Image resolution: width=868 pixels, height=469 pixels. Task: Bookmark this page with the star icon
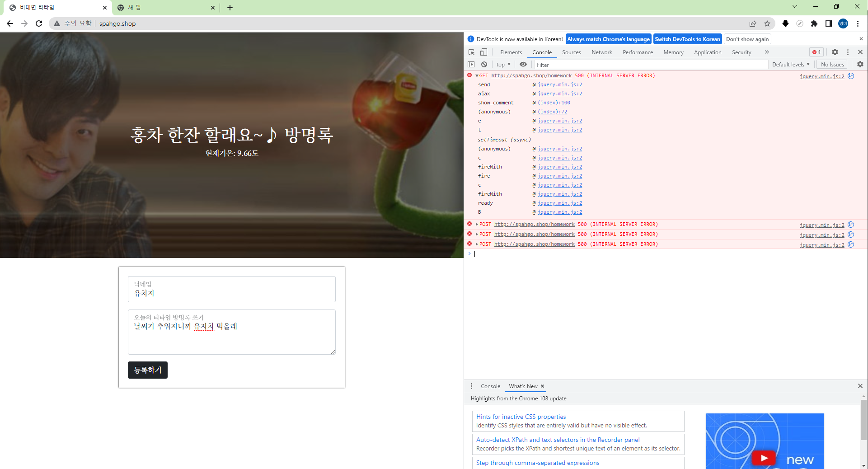767,23
